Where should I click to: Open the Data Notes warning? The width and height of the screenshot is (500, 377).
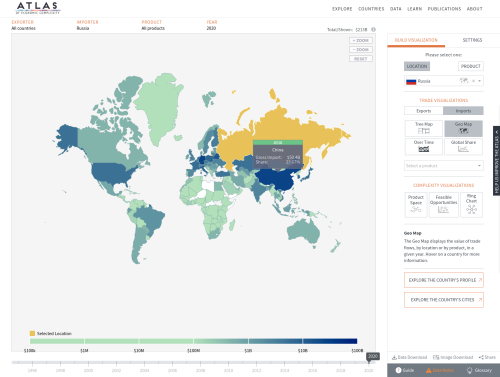tap(440, 370)
